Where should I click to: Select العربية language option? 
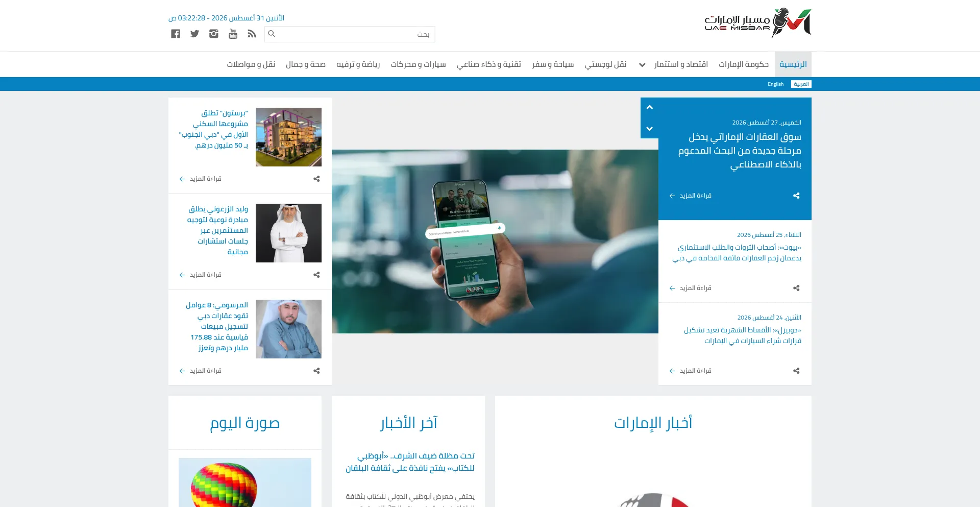[801, 84]
